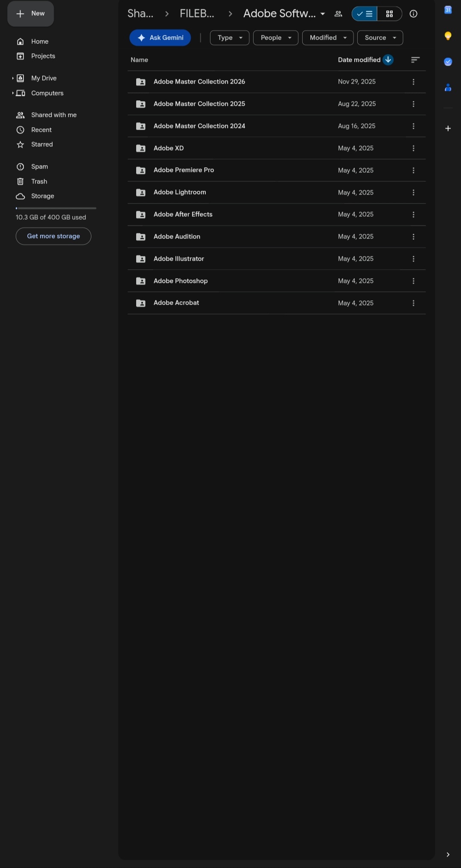Screen dimensions: 461x868
Task: Expand the My Drive tree arrow
Action: point(13,78)
